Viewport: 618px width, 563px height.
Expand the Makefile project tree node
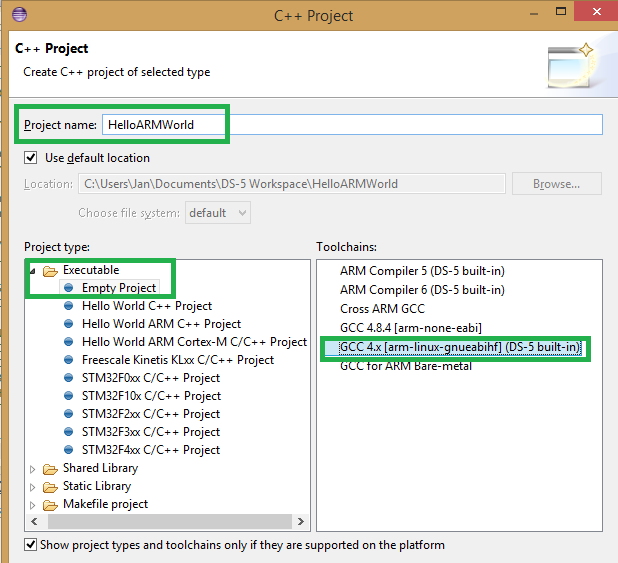coord(33,504)
